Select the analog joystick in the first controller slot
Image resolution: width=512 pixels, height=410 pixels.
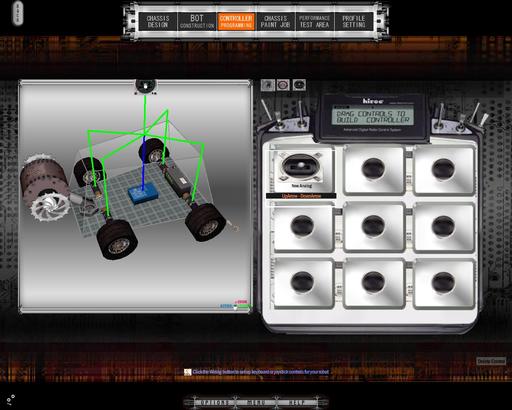(x=301, y=168)
